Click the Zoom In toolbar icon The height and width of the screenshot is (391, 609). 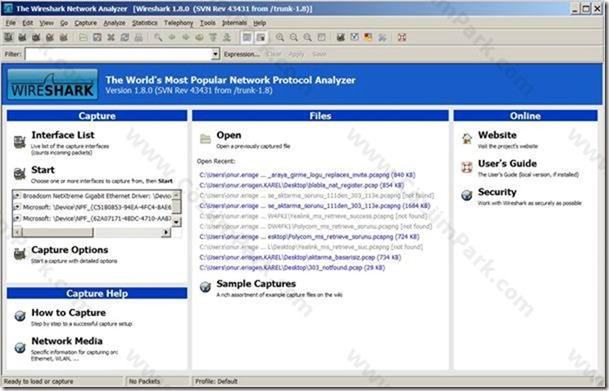(280, 37)
